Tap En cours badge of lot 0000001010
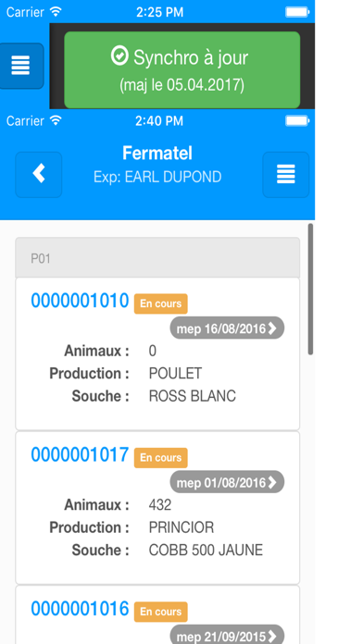The width and height of the screenshot is (363, 644). (x=161, y=303)
